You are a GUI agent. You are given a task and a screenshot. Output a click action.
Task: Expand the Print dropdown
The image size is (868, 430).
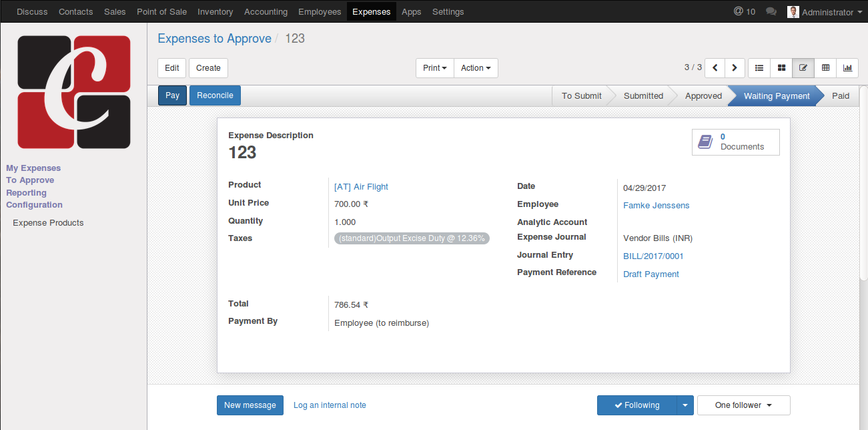[434, 68]
